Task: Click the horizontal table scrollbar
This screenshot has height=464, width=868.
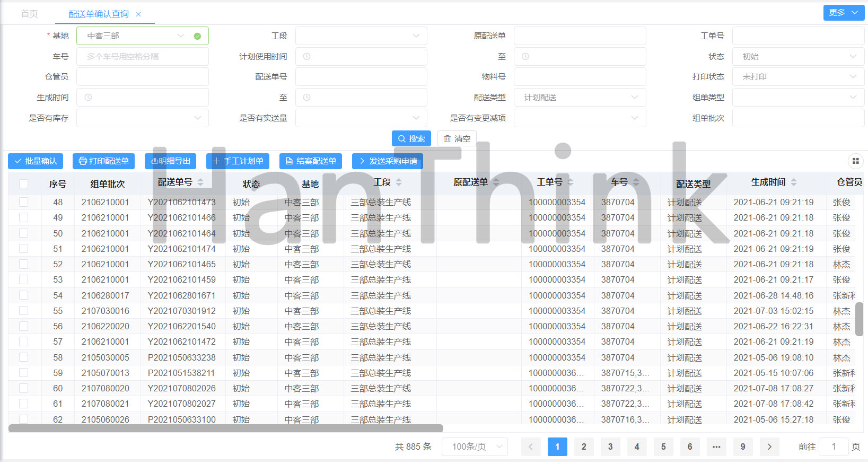Action: (x=226, y=428)
